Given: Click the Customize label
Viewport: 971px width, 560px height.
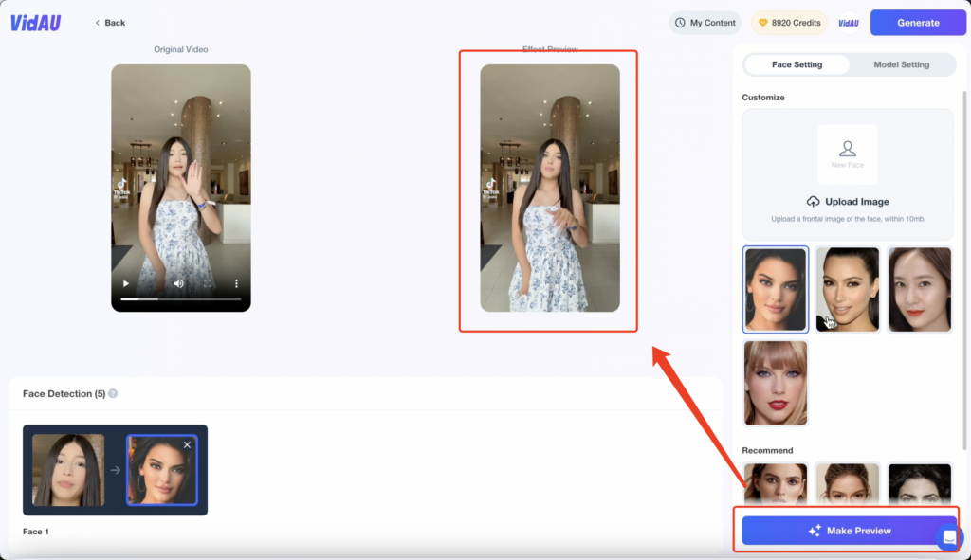Looking at the screenshot, I should (763, 98).
